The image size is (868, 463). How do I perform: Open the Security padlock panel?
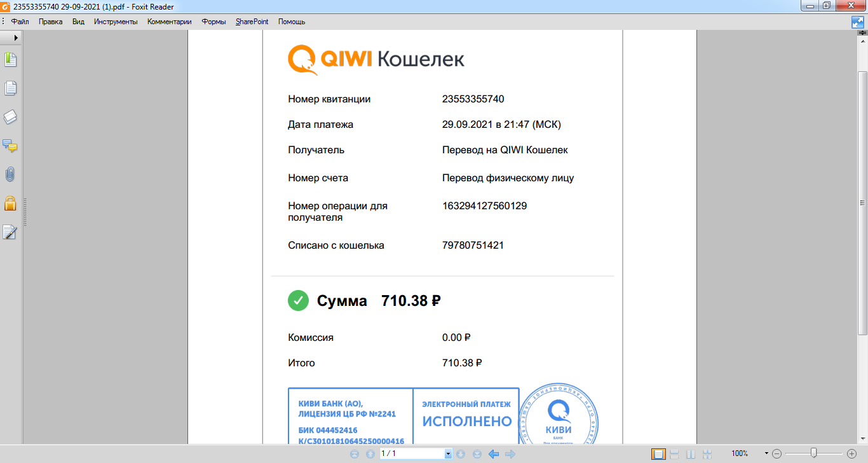(10, 203)
